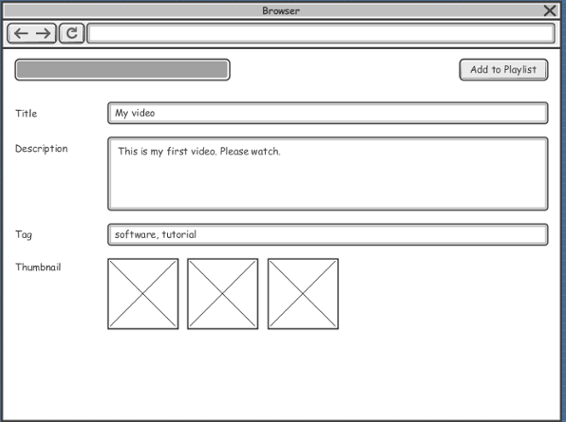Click the Thumbnail label

(38, 267)
